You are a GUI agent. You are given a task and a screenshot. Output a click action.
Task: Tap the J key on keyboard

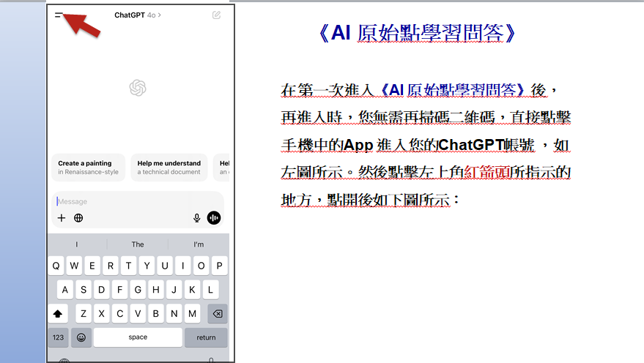[174, 290]
